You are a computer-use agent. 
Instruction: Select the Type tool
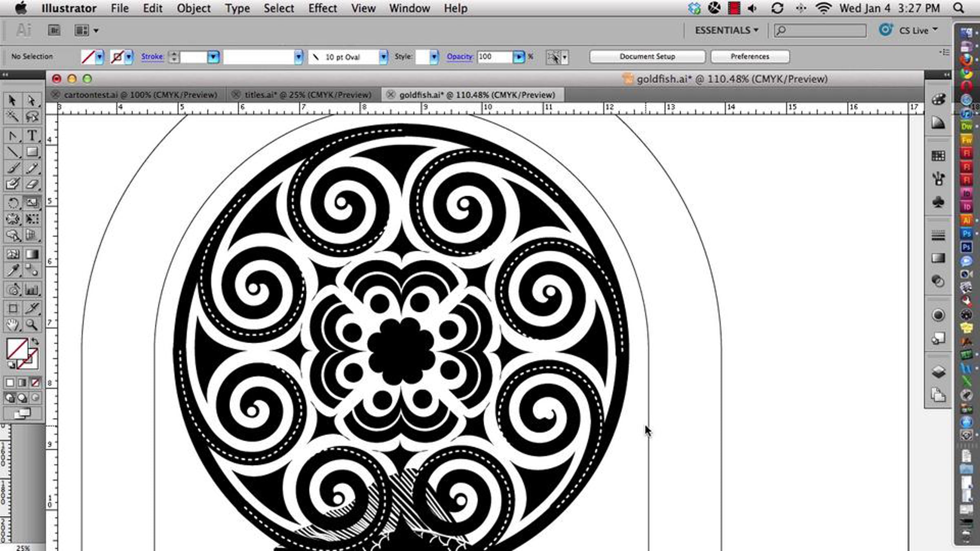click(x=32, y=136)
